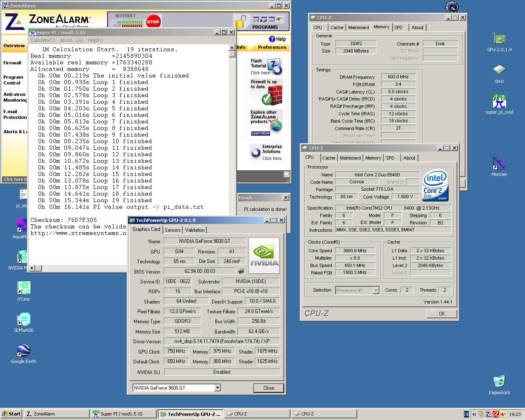This screenshot has width=525, height=420.
Task: Expand hidden tray icons with the double-arrow
Action: [x=474, y=414]
